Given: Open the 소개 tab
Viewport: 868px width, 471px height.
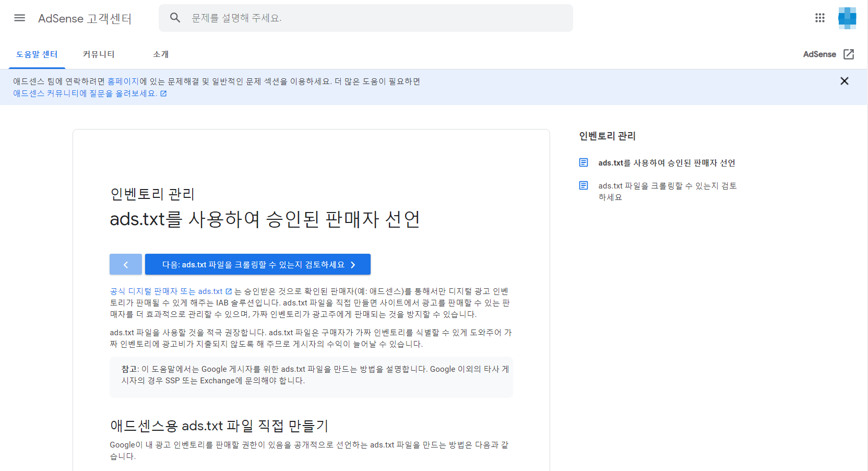Looking at the screenshot, I should pyautogui.click(x=161, y=54).
